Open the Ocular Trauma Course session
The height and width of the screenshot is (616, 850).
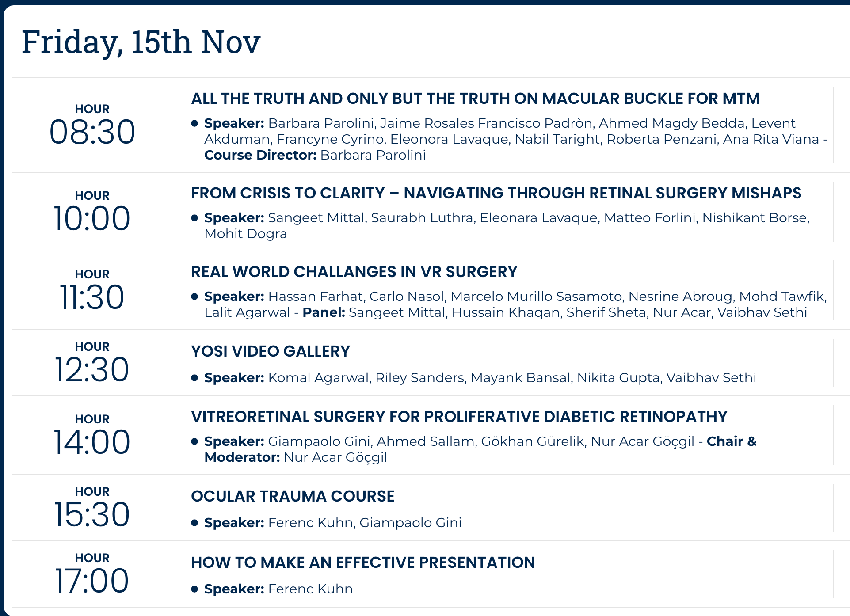(293, 496)
